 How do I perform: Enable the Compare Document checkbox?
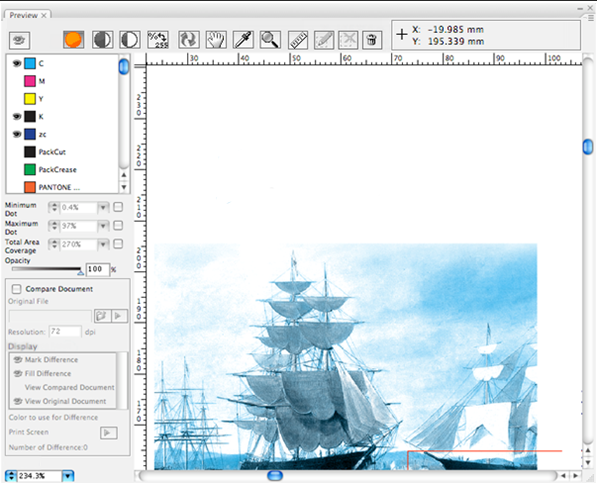16,289
